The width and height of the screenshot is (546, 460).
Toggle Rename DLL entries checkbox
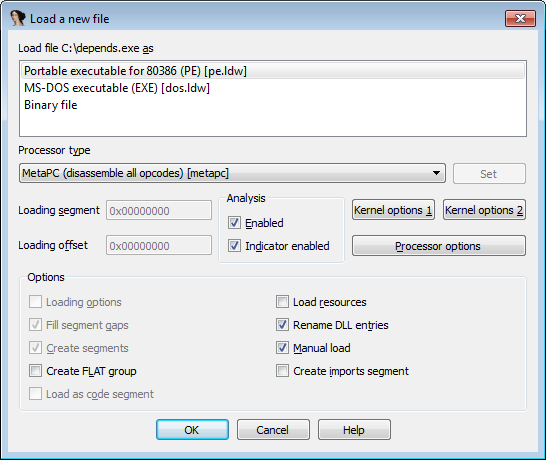pos(282,325)
